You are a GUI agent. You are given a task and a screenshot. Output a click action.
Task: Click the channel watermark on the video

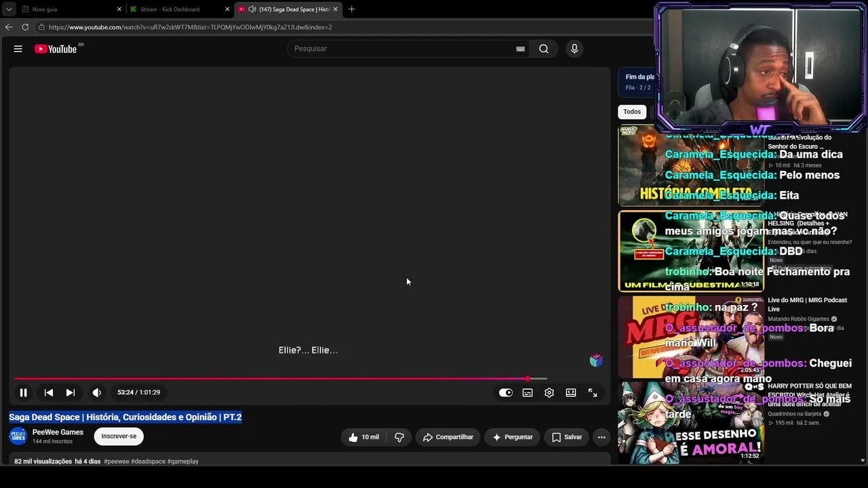pos(596,361)
